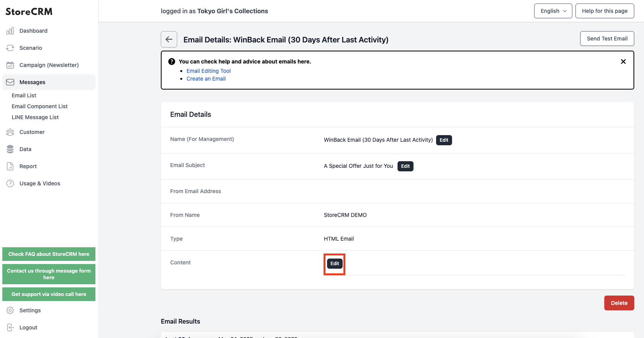This screenshot has height=338, width=644.
Task: Click Send Test Email button
Action: (x=607, y=39)
